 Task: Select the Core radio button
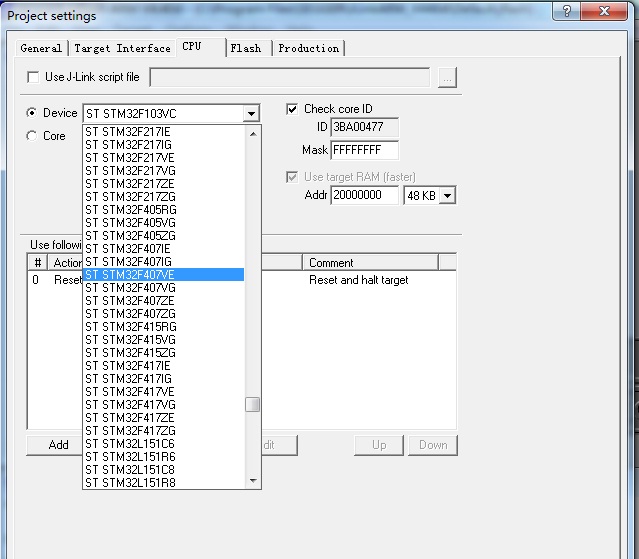click(31, 136)
